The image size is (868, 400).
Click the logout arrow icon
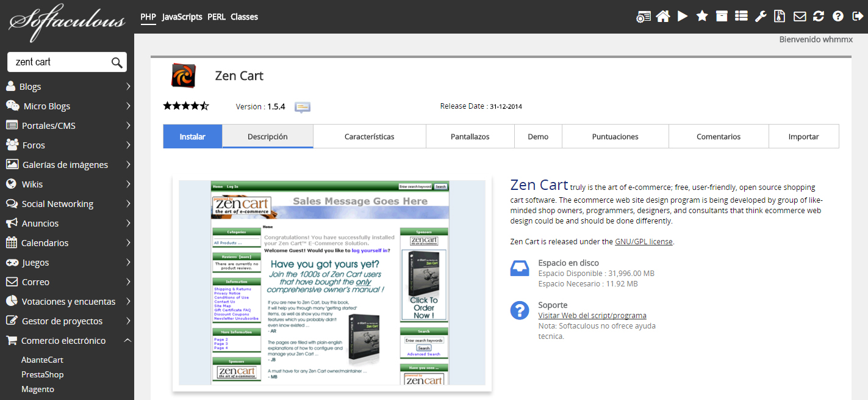[856, 16]
